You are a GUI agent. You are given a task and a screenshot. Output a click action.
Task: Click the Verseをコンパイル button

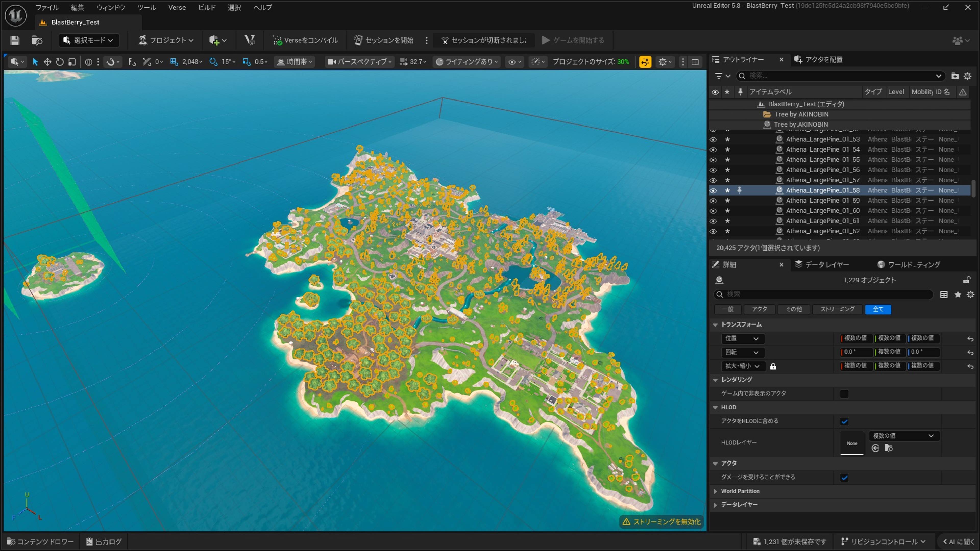305,40
